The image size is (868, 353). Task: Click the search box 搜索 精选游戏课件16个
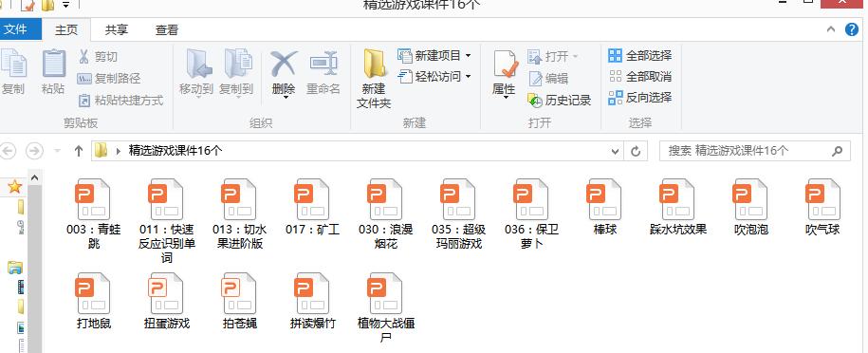[x=754, y=151]
